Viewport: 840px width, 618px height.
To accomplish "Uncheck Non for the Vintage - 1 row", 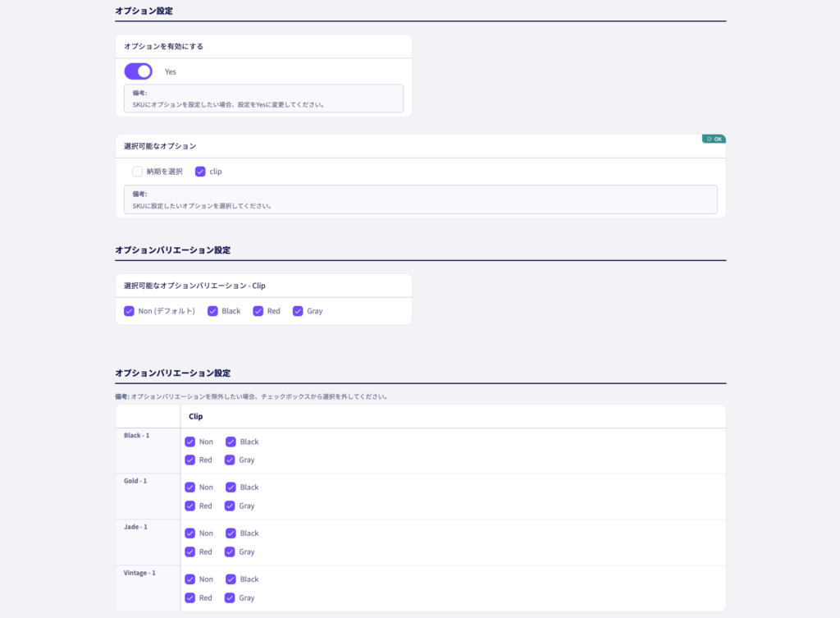I will tap(190, 579).
